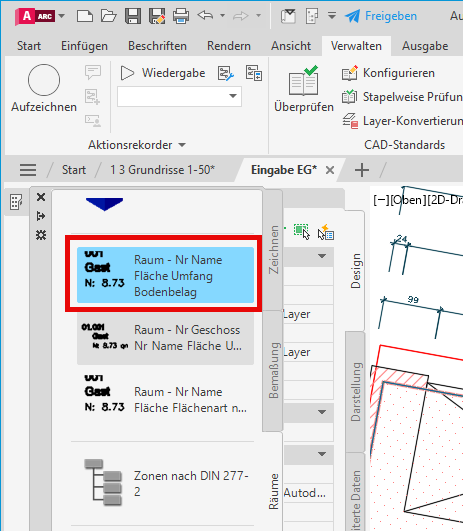Switch to the Bemaßung palette tab
463x531 pixels.
pyautogui.click(x=273, y=370)
